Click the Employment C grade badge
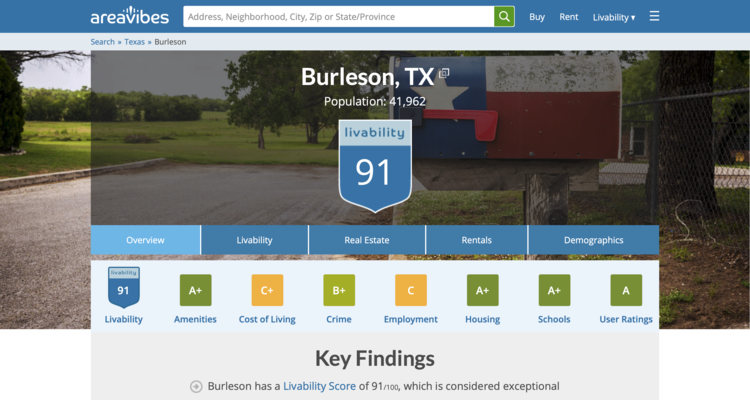 tap(410, 290)
